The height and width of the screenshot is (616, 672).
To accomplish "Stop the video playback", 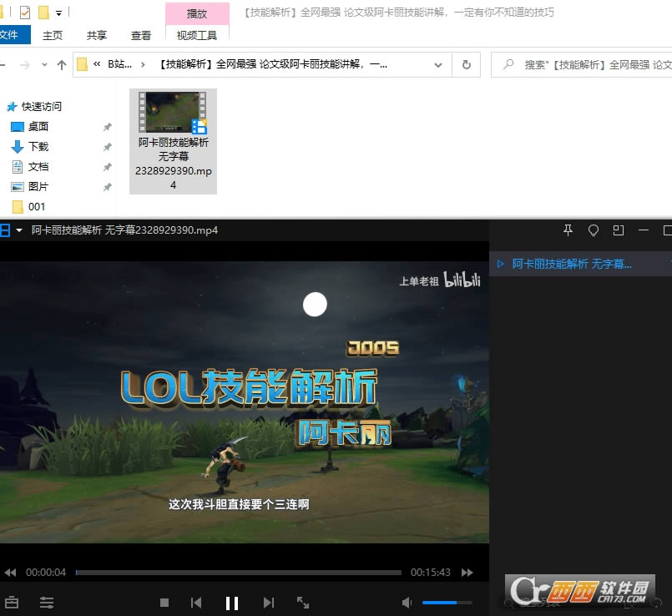I will click(164, 603).
